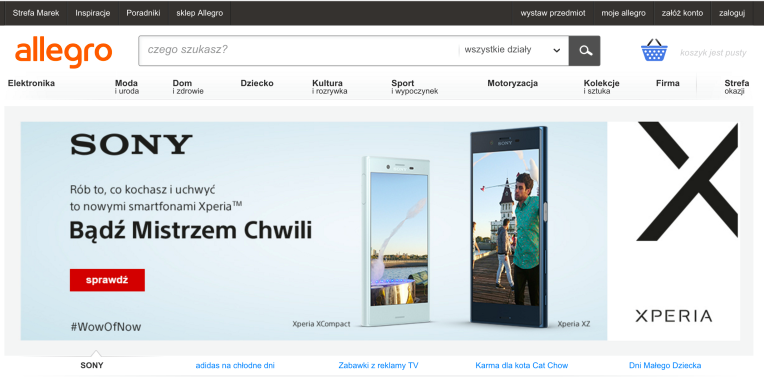Viewport: 764px width, 390px height.
Task: Open 'Strefa okazji' section
Action: coord(736,87)
